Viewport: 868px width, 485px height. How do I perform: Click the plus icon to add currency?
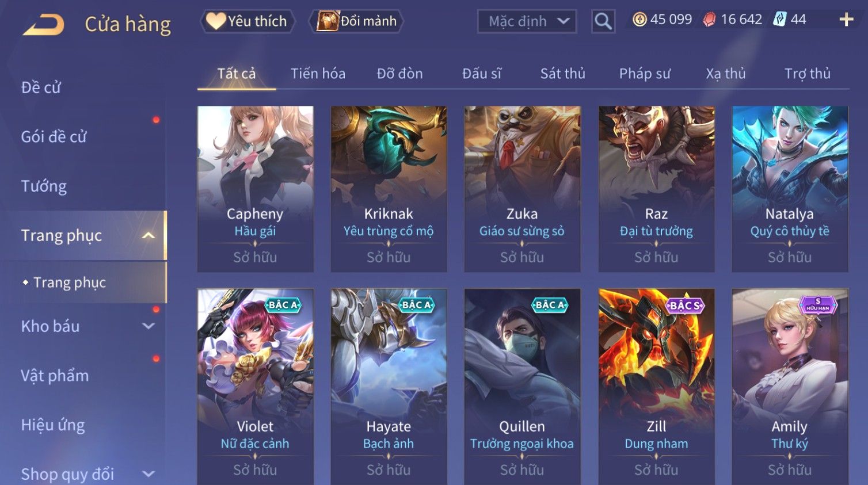point(846,20)
